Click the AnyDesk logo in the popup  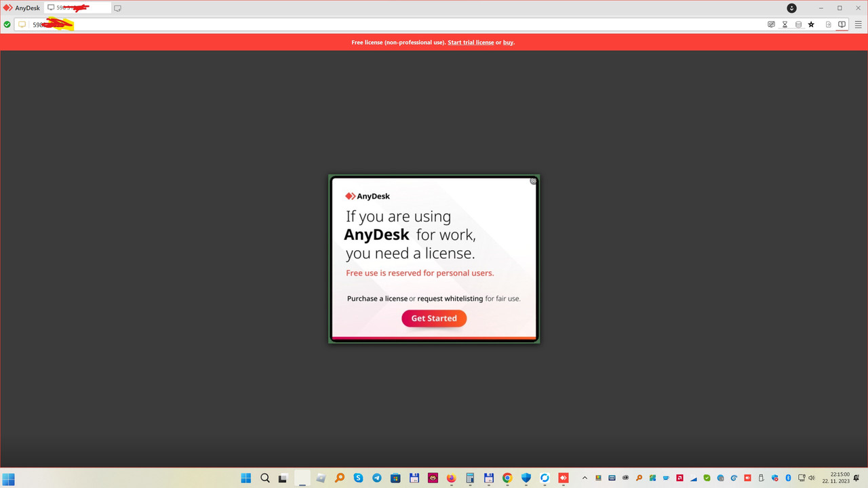click(x=368, y=196)
